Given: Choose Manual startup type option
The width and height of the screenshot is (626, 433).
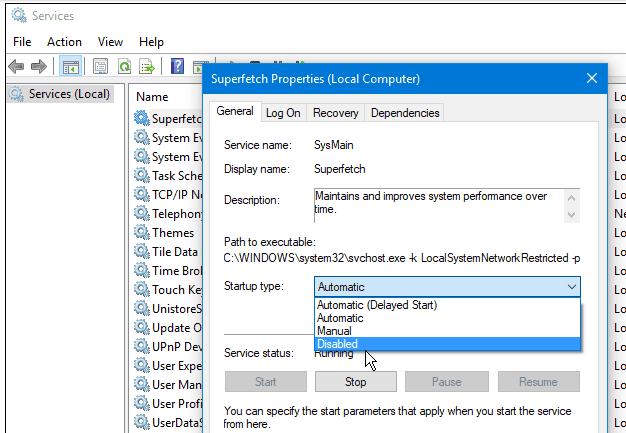Looking at the screenshot, I should pyautogui.click(x=447, y=331).
